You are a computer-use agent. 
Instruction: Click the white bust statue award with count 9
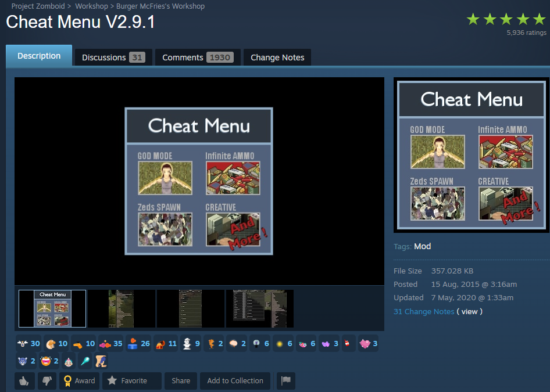191,344
